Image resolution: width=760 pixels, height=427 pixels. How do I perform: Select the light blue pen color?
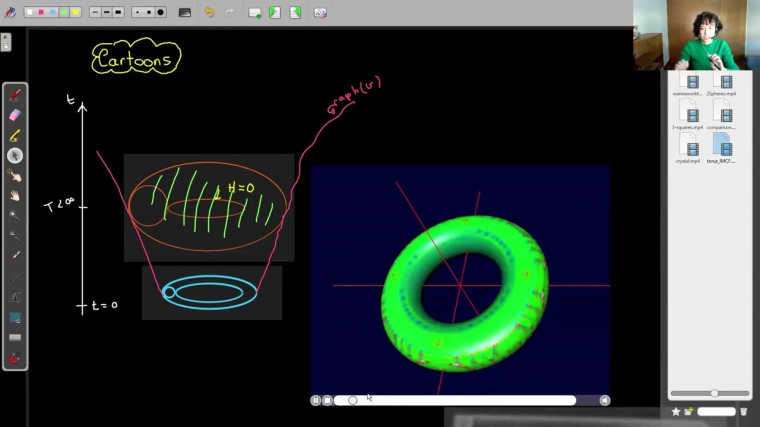(x=53, y=12)
